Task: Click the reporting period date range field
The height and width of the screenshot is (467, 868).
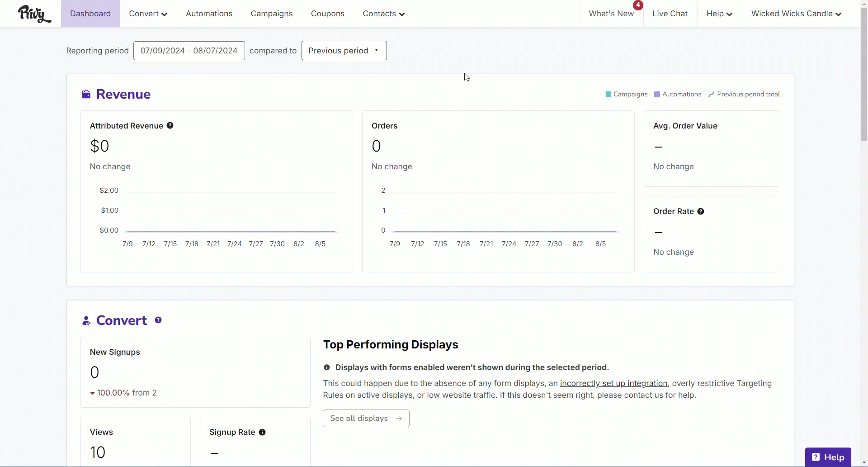Action: pyautogui.click(x=189, y=51)
